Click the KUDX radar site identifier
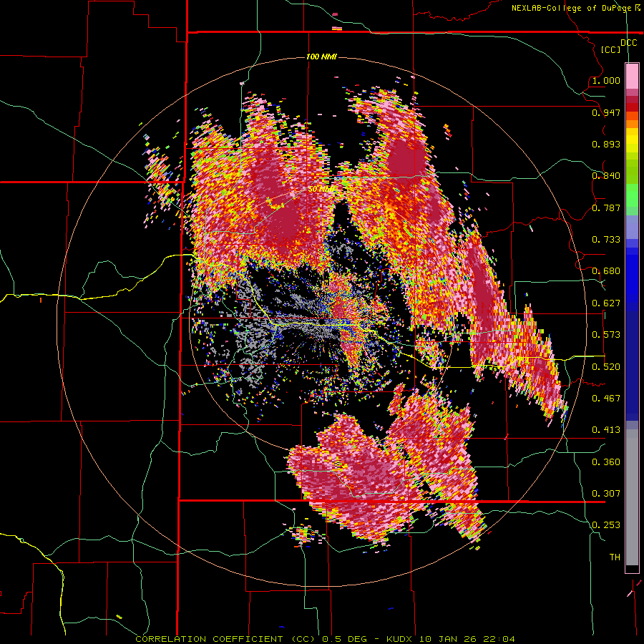The width and height of the screenshot is (644, 644). click(x=401, y=639)
